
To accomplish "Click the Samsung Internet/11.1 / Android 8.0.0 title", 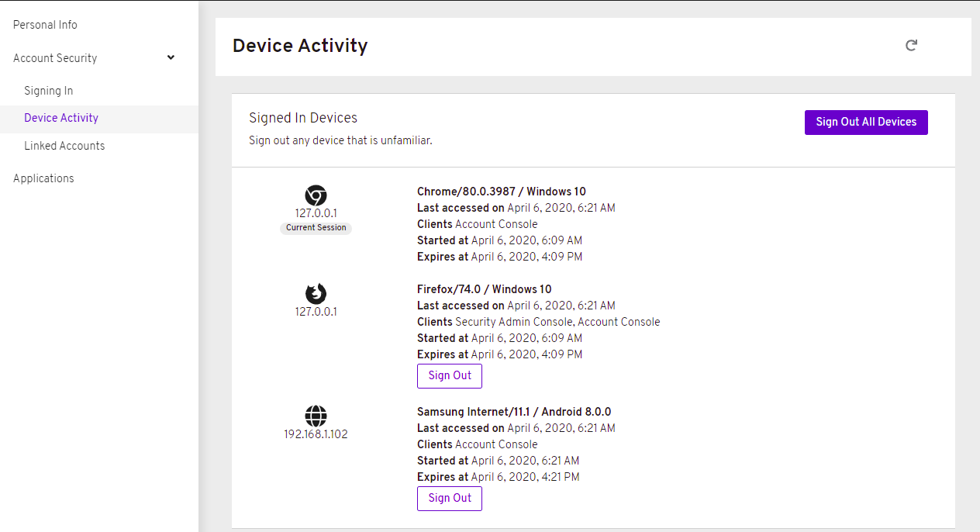I will click(514, 412).
